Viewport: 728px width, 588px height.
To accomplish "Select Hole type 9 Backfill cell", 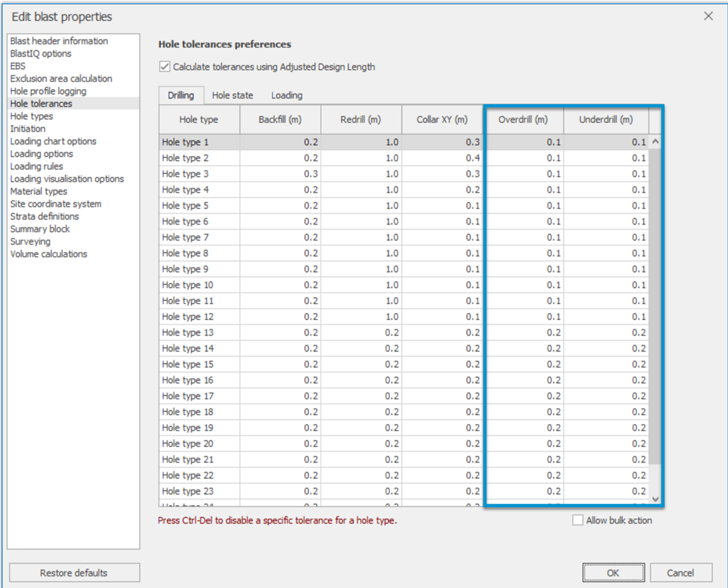I will pos(280,269).
